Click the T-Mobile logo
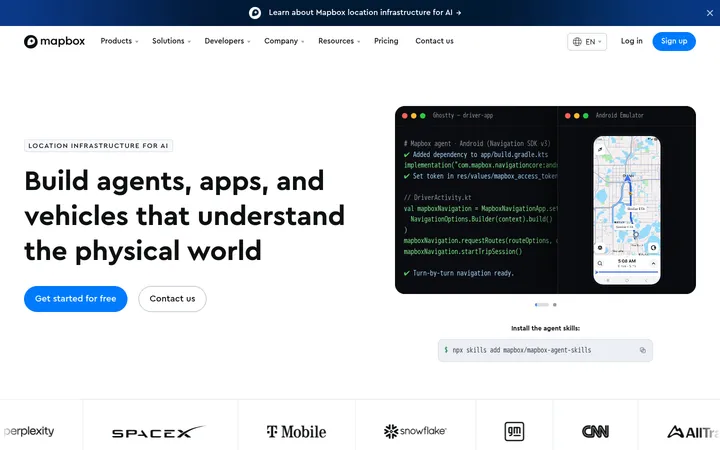720x450 pixels. coord(296,432)
